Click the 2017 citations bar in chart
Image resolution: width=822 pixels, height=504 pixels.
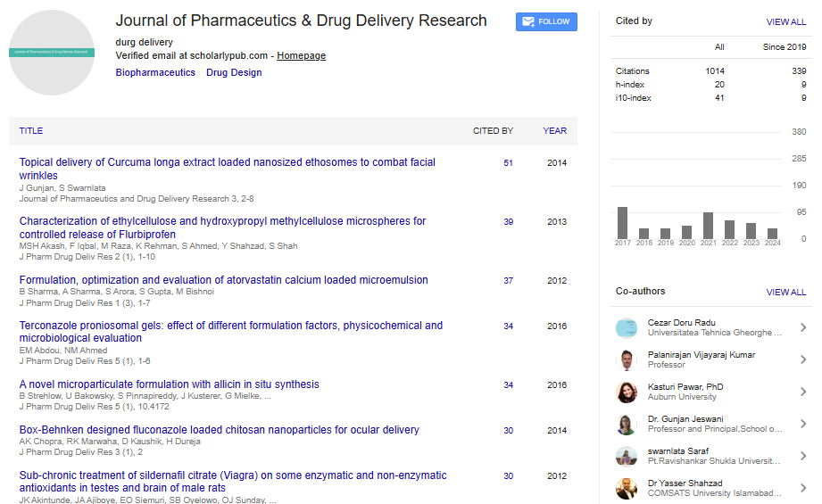coord(622,223)
